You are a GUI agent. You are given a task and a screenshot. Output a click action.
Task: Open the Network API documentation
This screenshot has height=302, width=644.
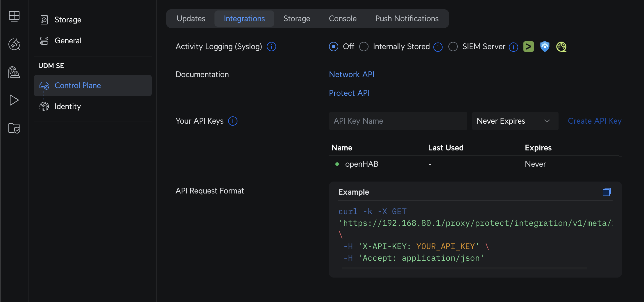click(351, 74)
